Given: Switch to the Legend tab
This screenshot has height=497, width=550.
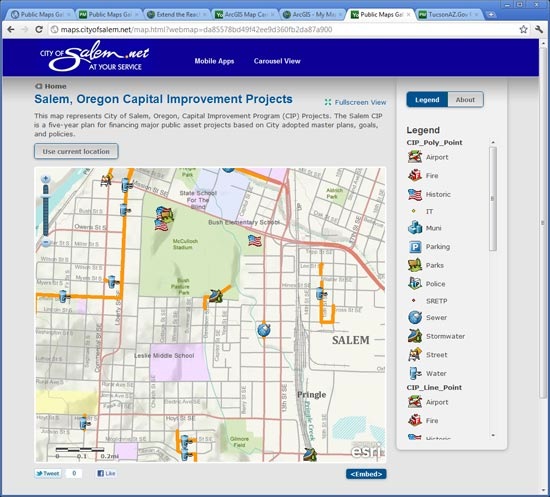Looking at the screenshot, I should coord(427,100).
